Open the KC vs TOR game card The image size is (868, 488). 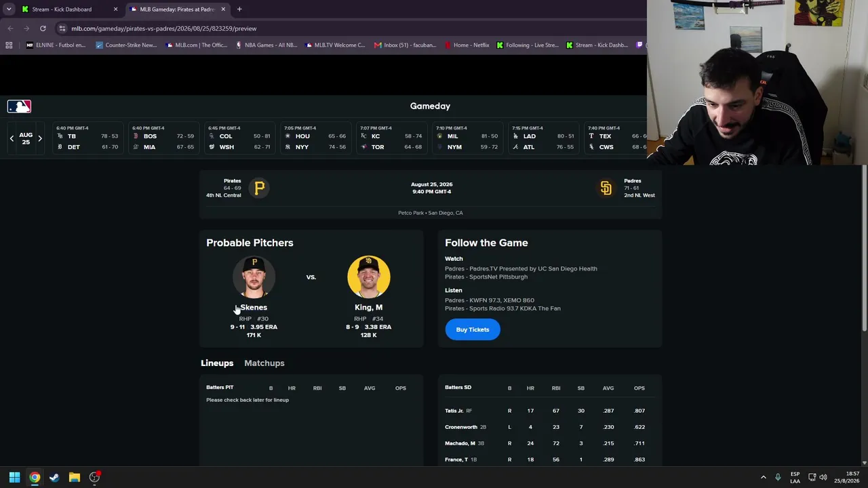[x=391, y=138]
